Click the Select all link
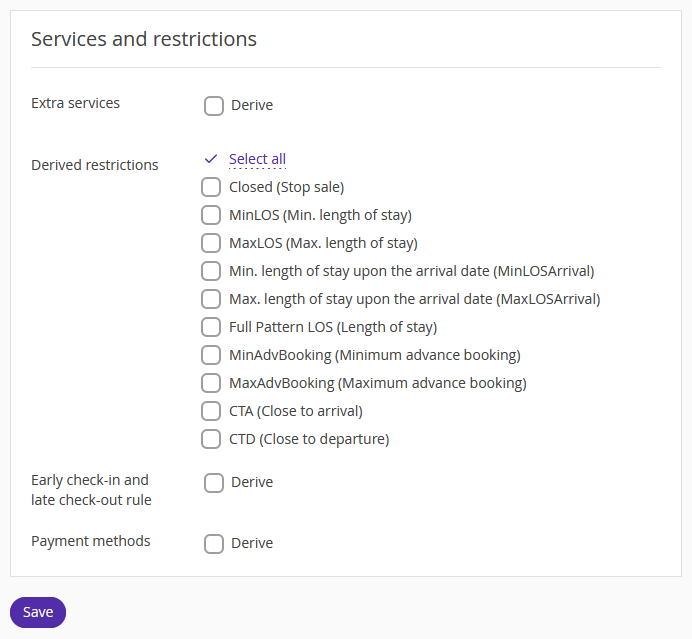The width and height of the screenshot is (692, 639). [x=257, y=159]
